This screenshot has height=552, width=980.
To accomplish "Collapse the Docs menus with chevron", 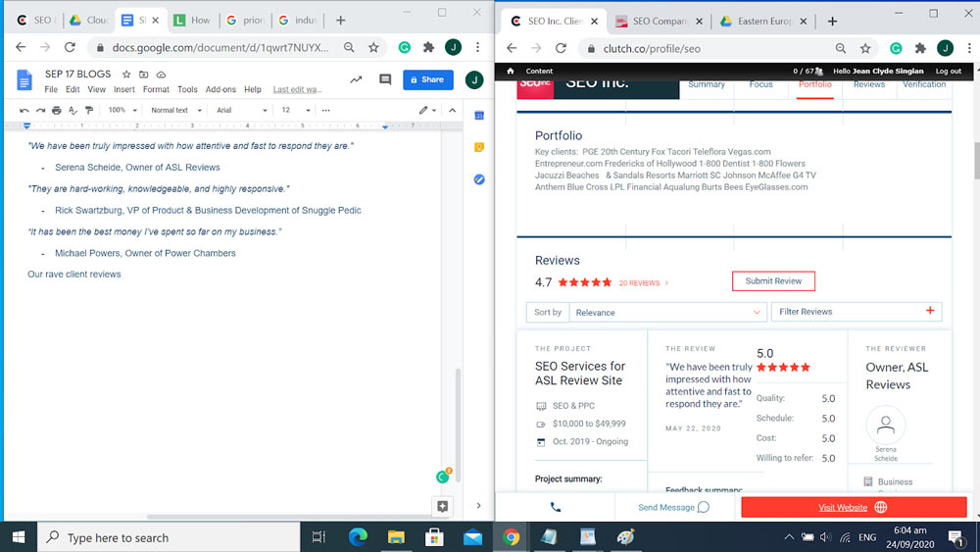I will coord(452,110).
